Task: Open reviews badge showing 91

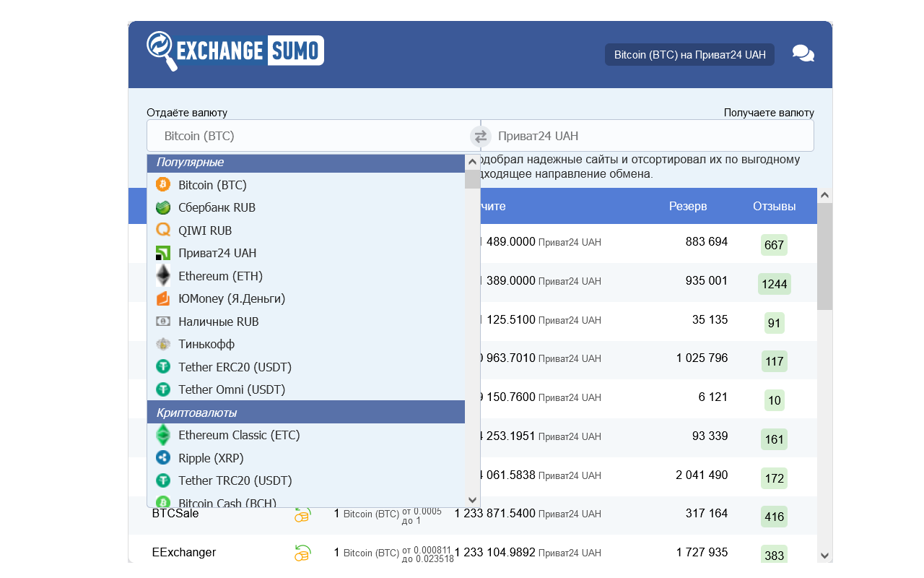Action: point(775,323)
